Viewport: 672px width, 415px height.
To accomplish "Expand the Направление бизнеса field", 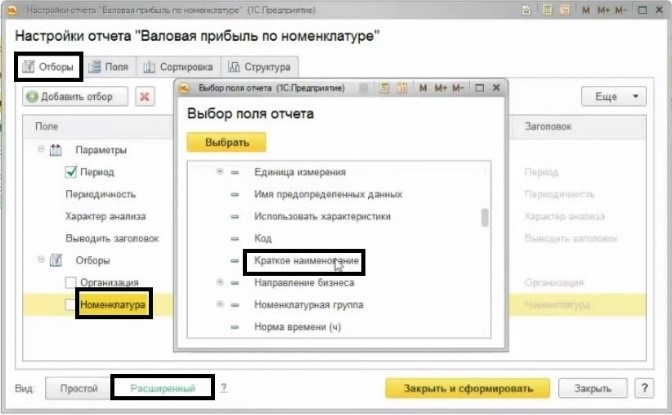I will [x=220, y=283].
